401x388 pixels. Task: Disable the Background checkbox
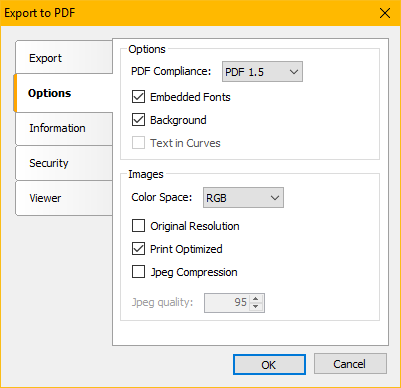(x=138, y=120)
